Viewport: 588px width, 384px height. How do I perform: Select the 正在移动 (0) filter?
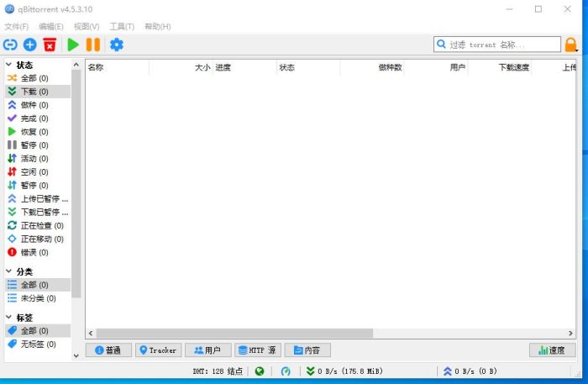38,239
